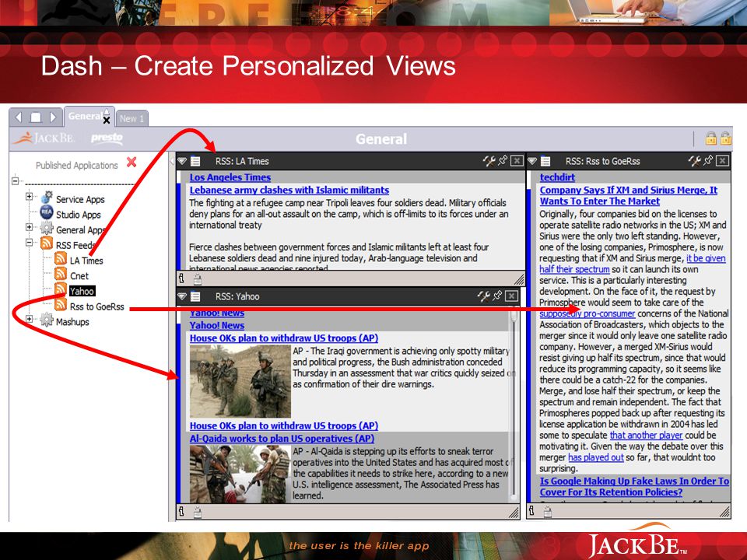
Task: Click the Rss to GoeRss feed icon
Action: click(x=61, y=304)
